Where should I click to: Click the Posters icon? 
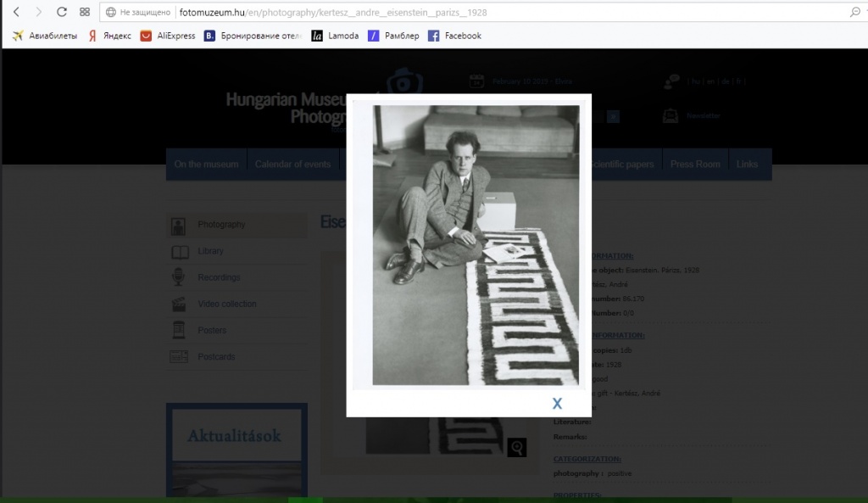[178, 330]
